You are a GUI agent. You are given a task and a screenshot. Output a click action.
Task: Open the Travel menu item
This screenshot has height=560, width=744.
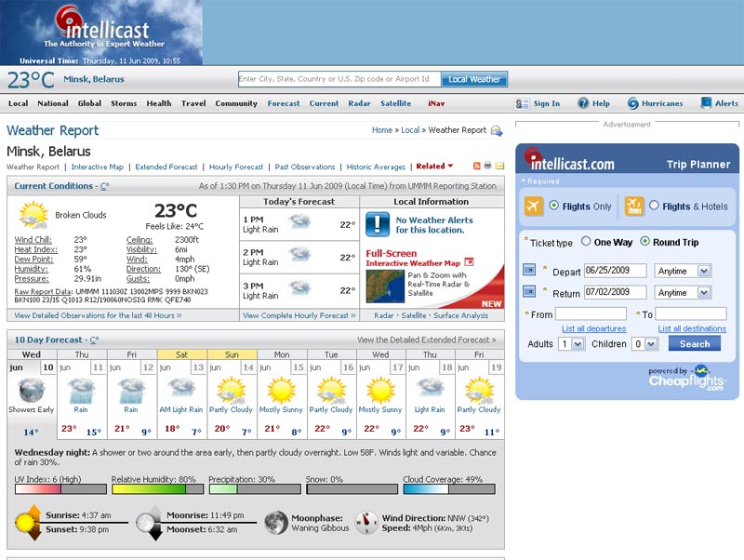[193, 103]
